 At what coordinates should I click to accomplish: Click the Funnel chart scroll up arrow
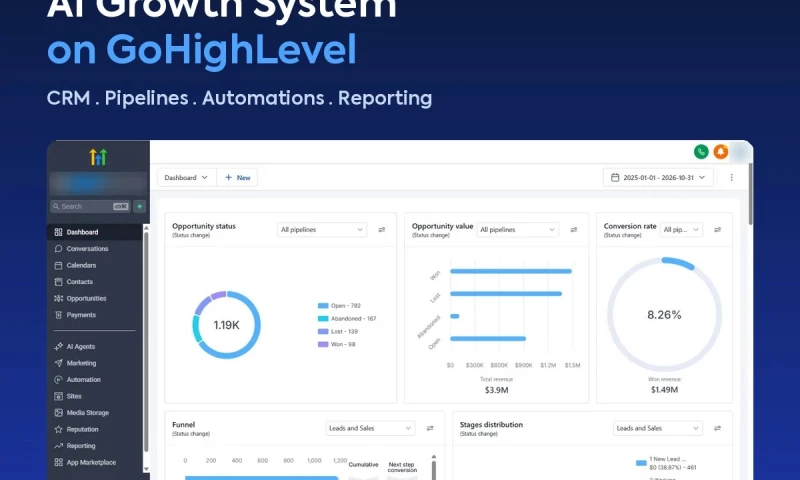(434, 457)
